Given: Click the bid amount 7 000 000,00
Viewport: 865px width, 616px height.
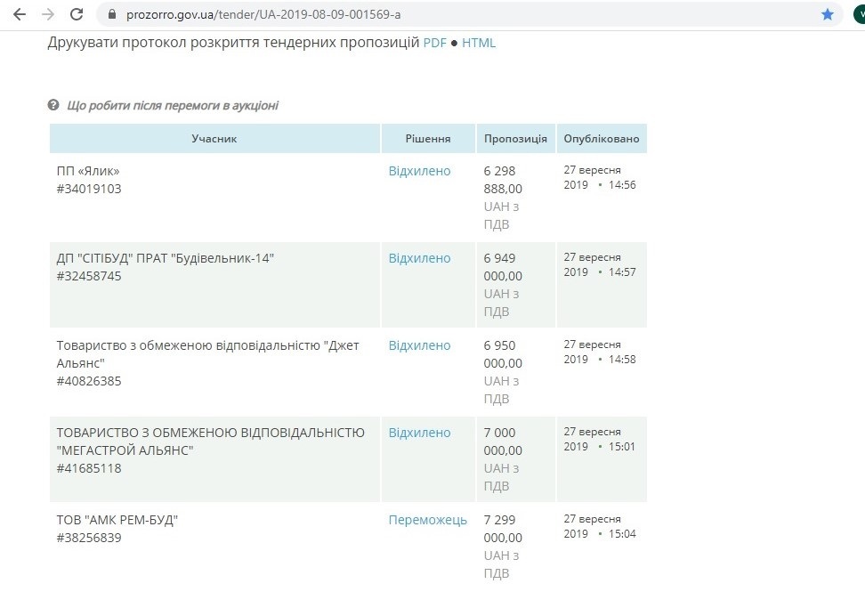Looking at the screenshot, I should (503, 442).
